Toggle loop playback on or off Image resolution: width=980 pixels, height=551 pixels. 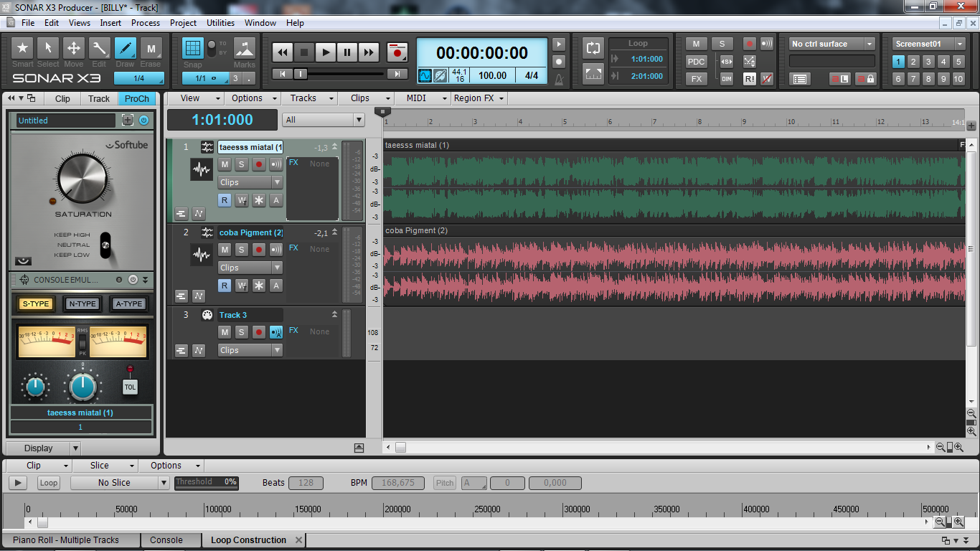[x=593, y=48]
